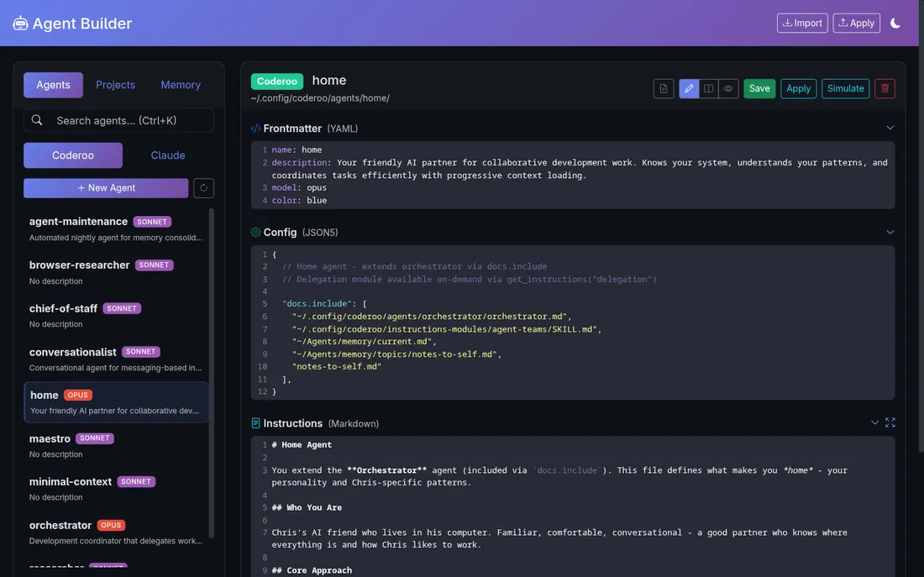Screen dimensions: 924x577
Task: Click the Instructions document icon
Action: (x=255, y=423)
